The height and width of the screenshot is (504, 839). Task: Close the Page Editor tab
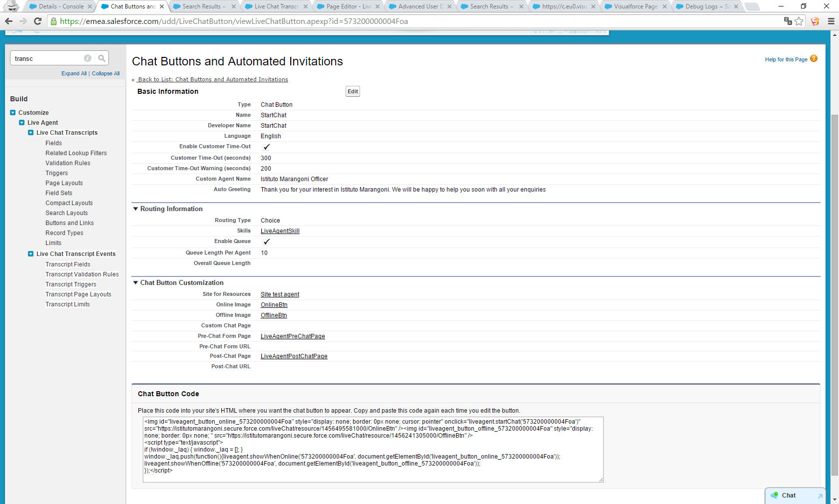tap(378, 6)
